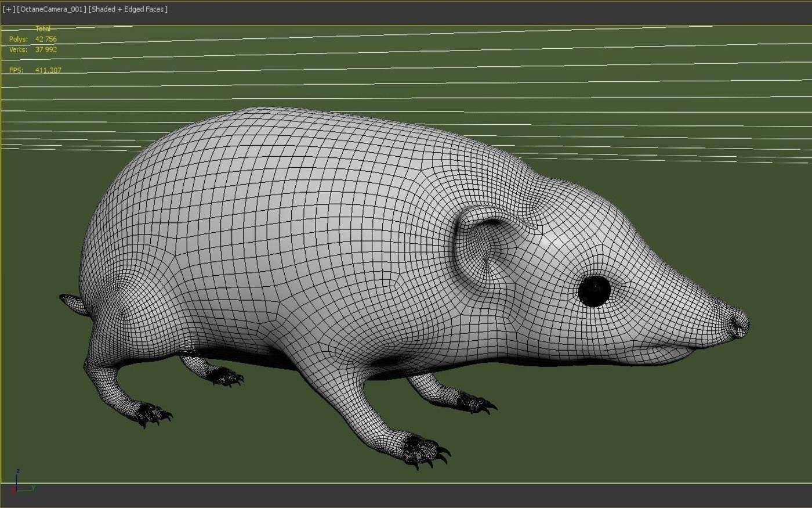This screenshot has height=508, width=812.
Task: Click the FPS readout in the viewport
Action: (x=35, y=70)
